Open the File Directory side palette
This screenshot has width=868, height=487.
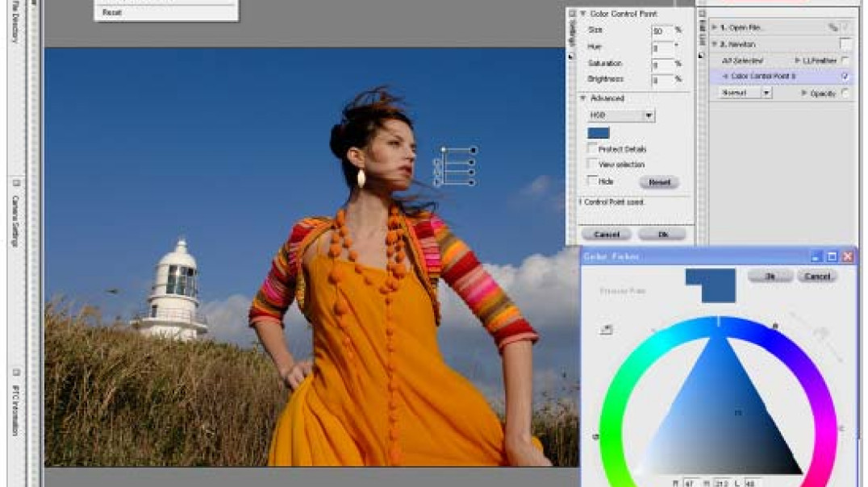click(x=15, y=21)
